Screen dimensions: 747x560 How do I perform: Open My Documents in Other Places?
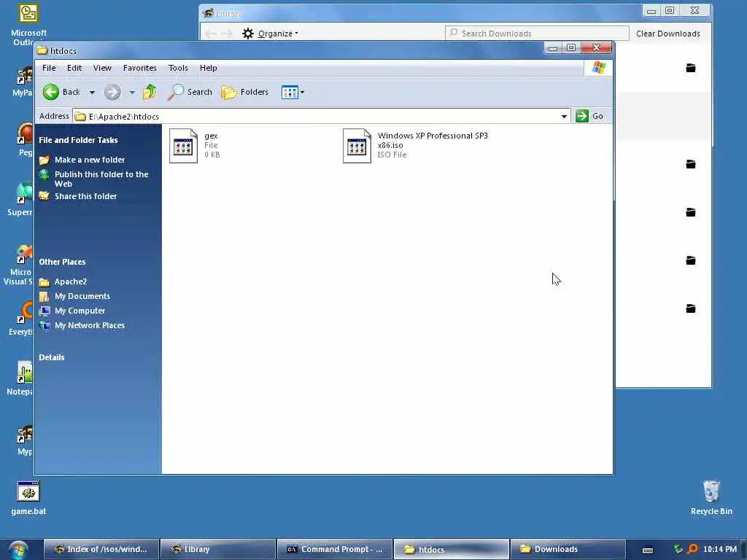82,296
